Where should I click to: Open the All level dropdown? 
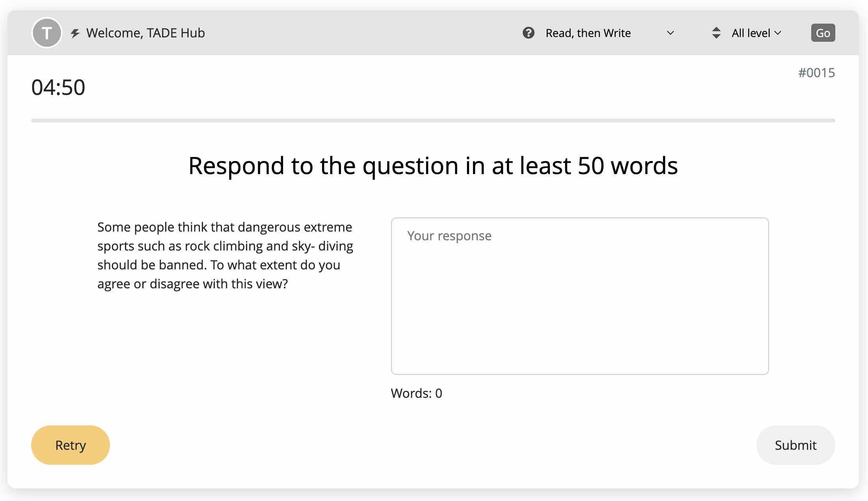(756, 33)
